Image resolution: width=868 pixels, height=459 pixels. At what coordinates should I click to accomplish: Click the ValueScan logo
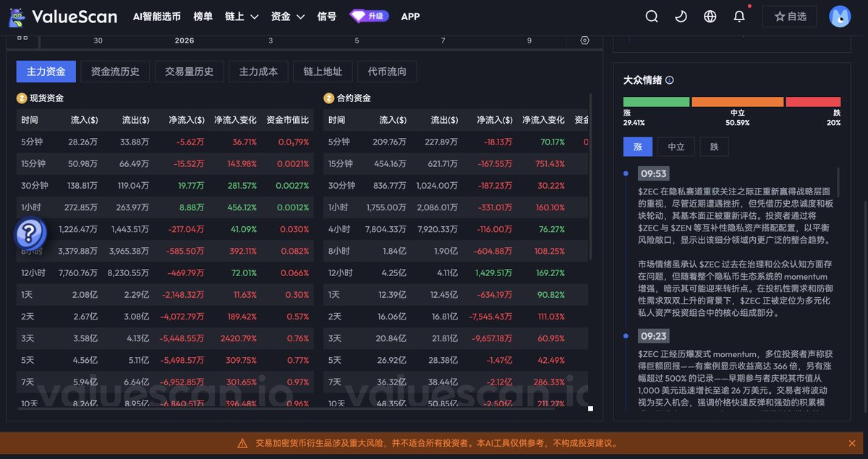[x=62, y=16]
